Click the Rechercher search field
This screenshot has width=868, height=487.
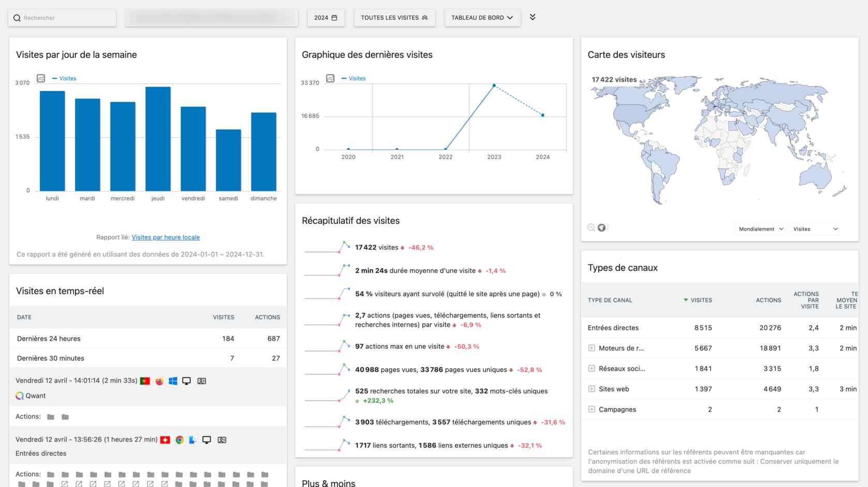(62, 18)
